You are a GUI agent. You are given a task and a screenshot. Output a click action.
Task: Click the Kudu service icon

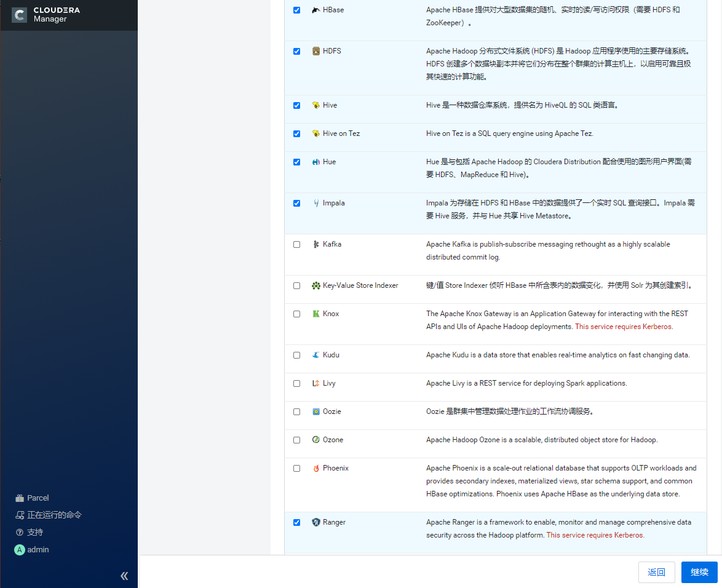[316, 355]
